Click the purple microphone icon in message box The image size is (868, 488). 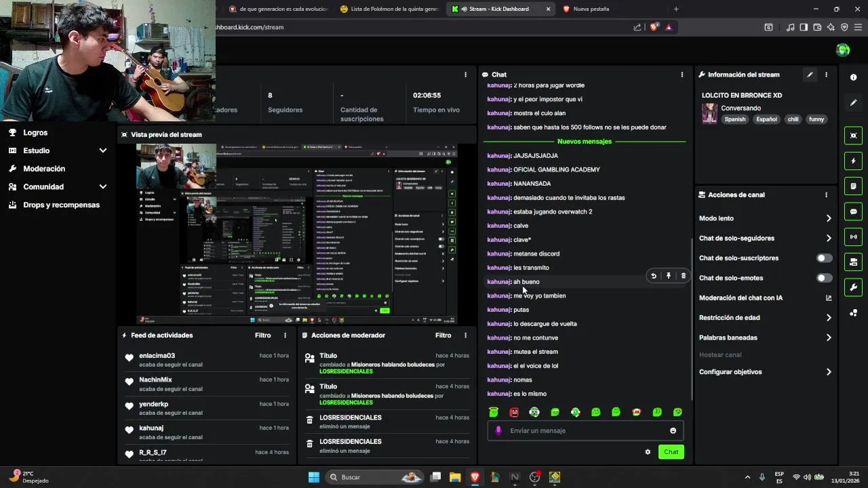[x=498, y=430]
